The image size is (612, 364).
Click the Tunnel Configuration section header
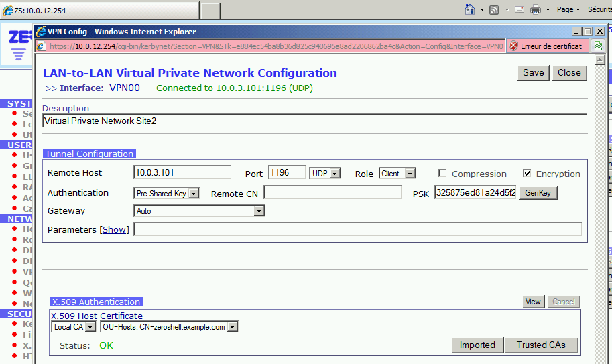point(89,154)
